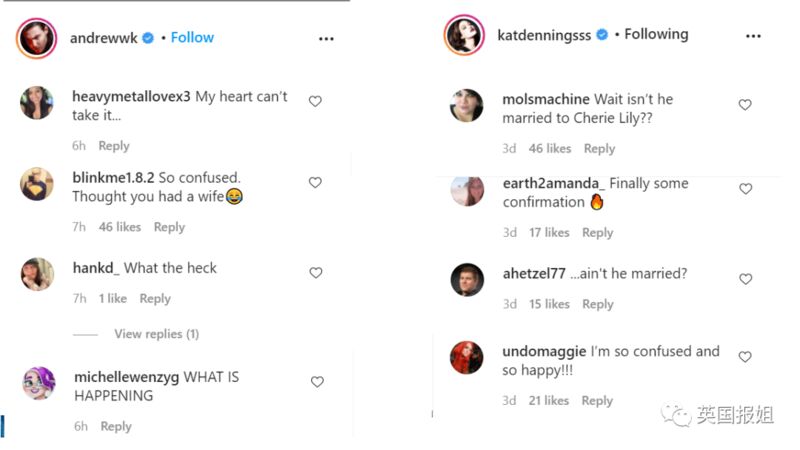The width and height of the screenshot is (800, 450).
Task: Open andrewwk's profile picture
Action: (37, 38)
